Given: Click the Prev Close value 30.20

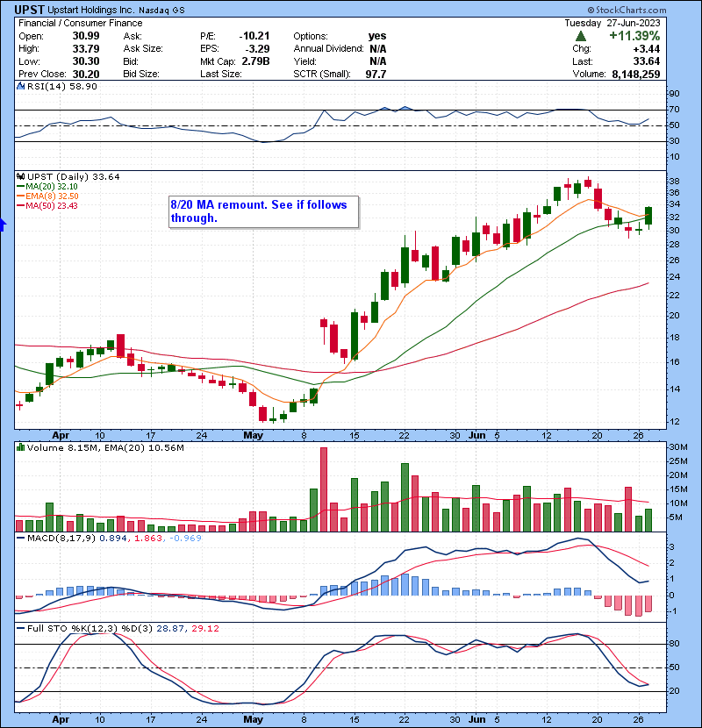Looking at the screenshot, I should point(86,74).
